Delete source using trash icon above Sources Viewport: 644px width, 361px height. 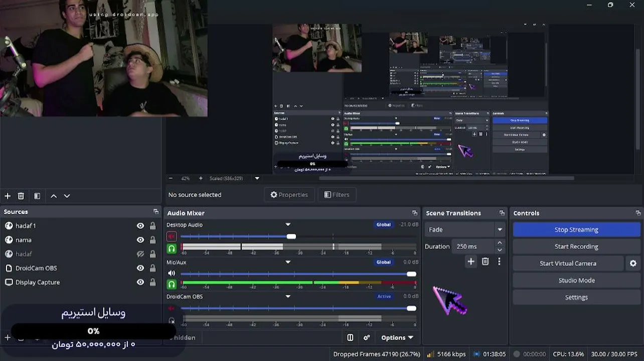(21, 196)
